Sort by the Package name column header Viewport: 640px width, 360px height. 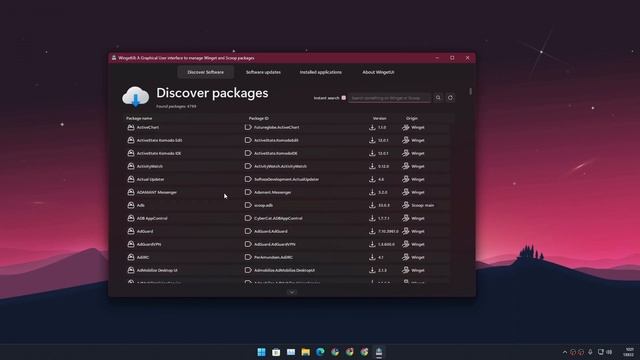(x=139, y=118)
